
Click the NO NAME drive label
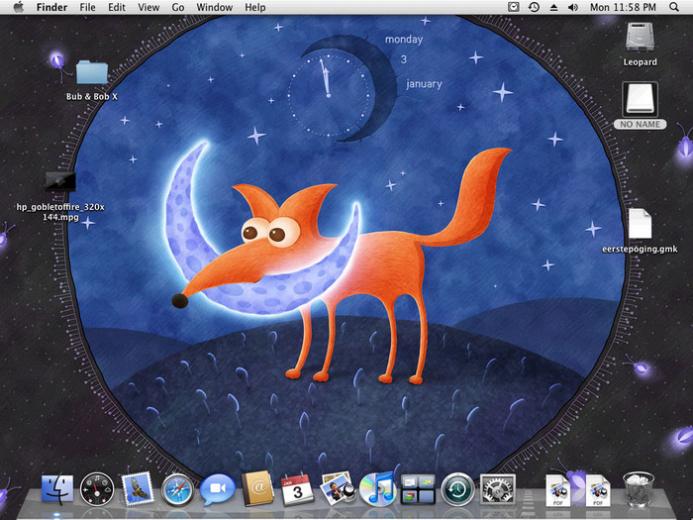pos(640,125)
